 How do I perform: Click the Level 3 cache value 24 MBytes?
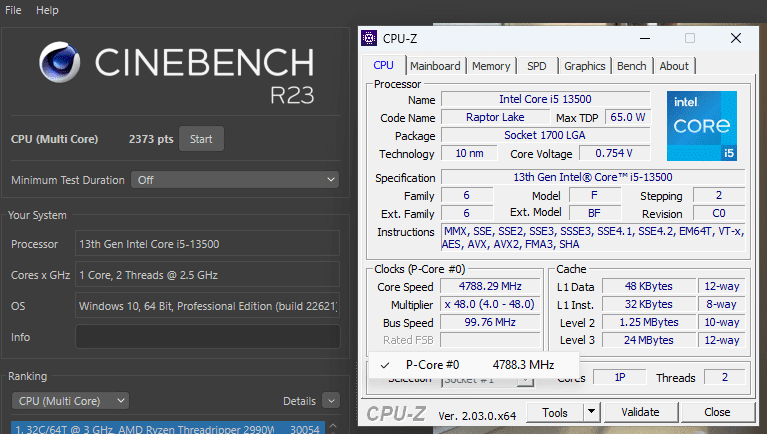pos(649,340)
